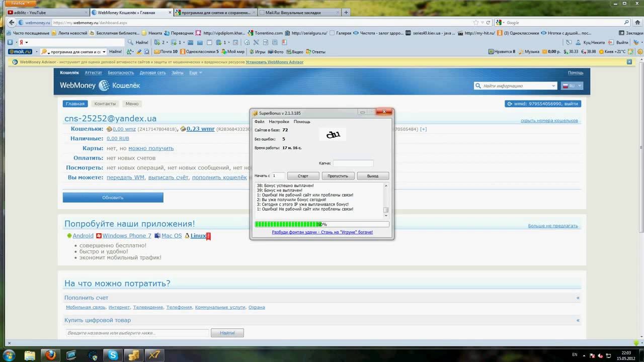Open the можно получить cards link
This screenshot has width=644, height=362.
151,148
